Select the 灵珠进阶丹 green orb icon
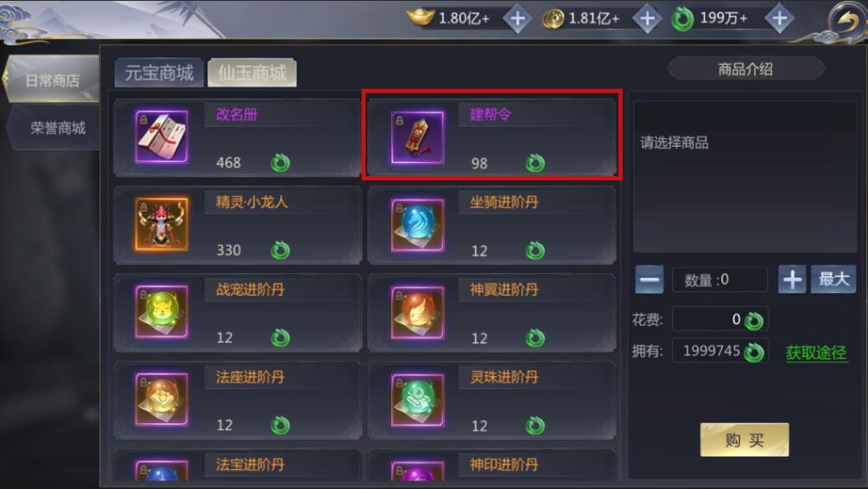Screen dimensions: 868x489 417,400
